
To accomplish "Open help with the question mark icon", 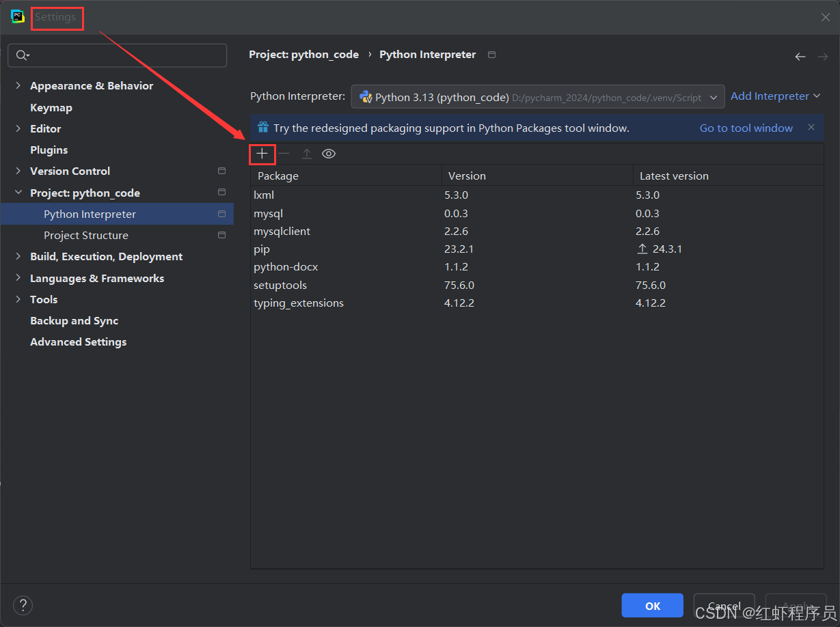I will point(23,605).
